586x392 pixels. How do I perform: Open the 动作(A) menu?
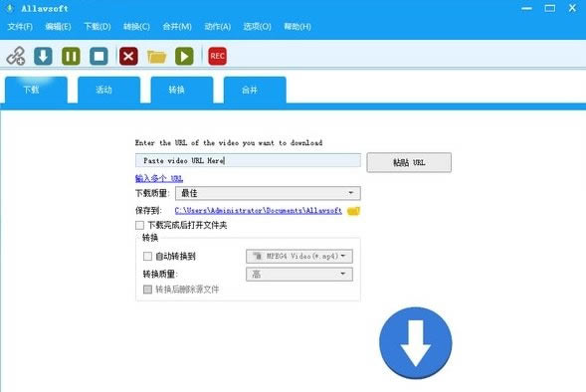click(218, 27)
